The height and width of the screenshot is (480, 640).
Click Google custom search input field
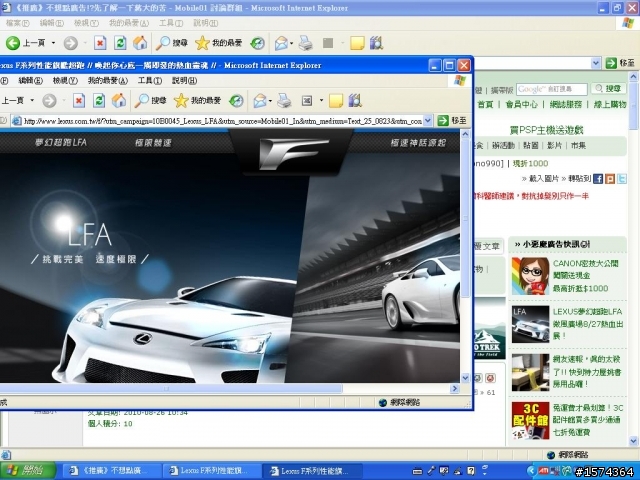pyautogui.click(x=551, y=89)
